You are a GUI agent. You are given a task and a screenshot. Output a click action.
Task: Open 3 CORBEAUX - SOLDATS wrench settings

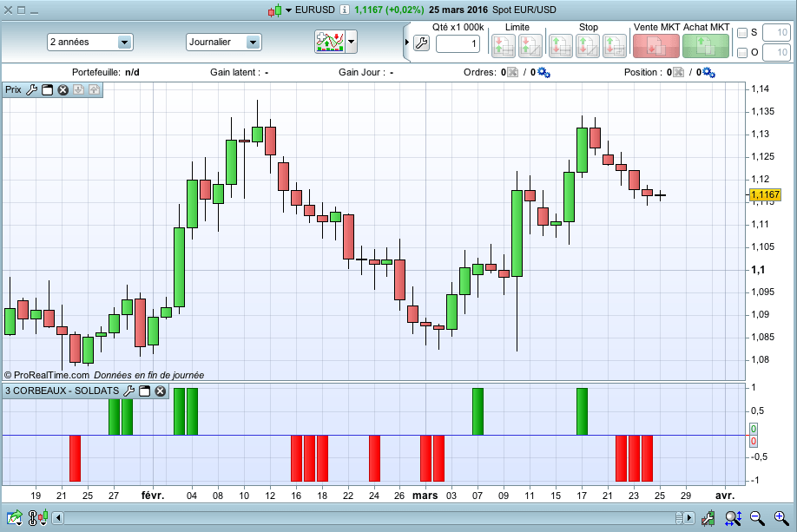(129, 391)
